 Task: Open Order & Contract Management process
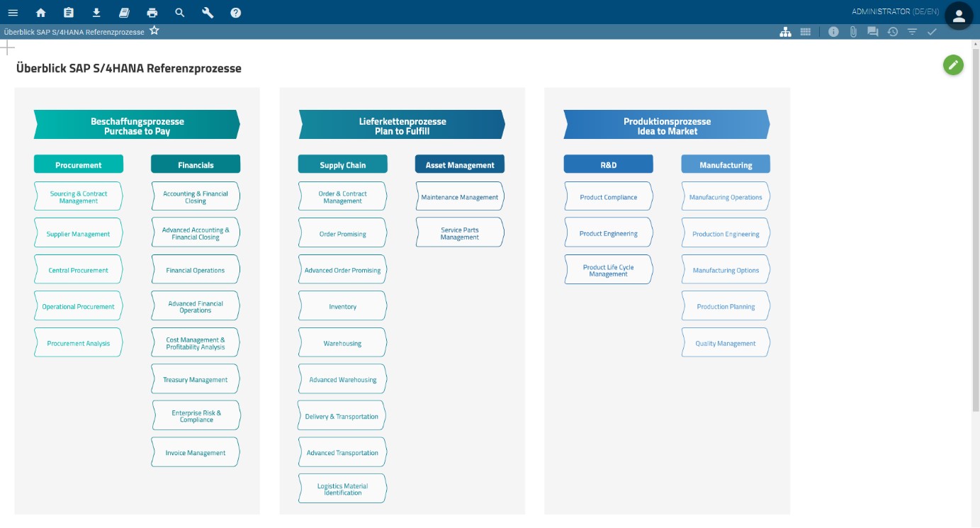tap(343, 196)
